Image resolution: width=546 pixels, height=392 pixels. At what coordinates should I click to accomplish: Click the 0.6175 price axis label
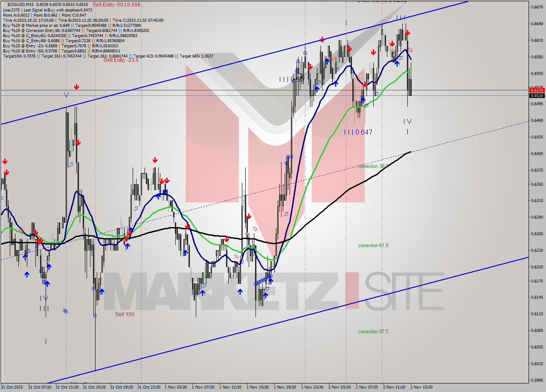coord(536,281)
